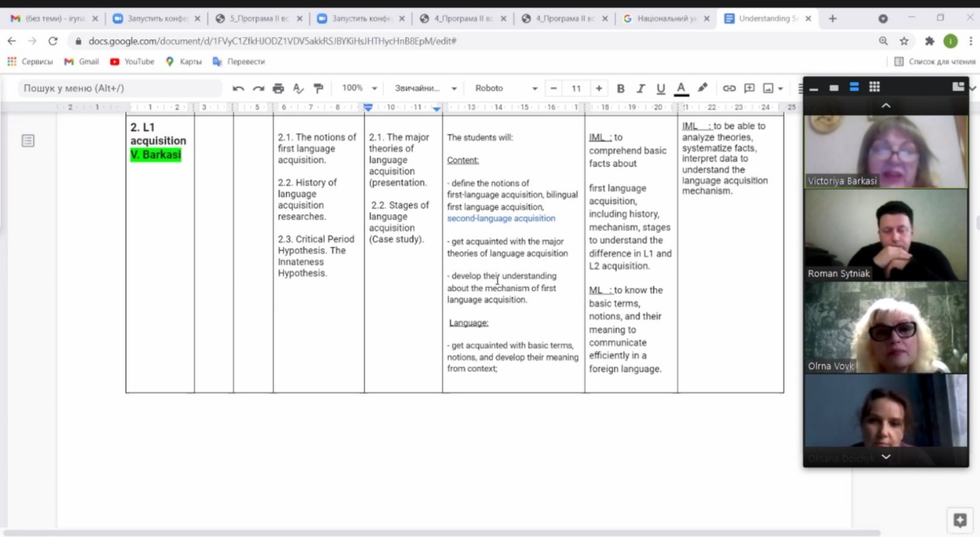This screenshot has height=537, width=980.
Task: Add a comment with the comment icon
Action: point(749,88)
